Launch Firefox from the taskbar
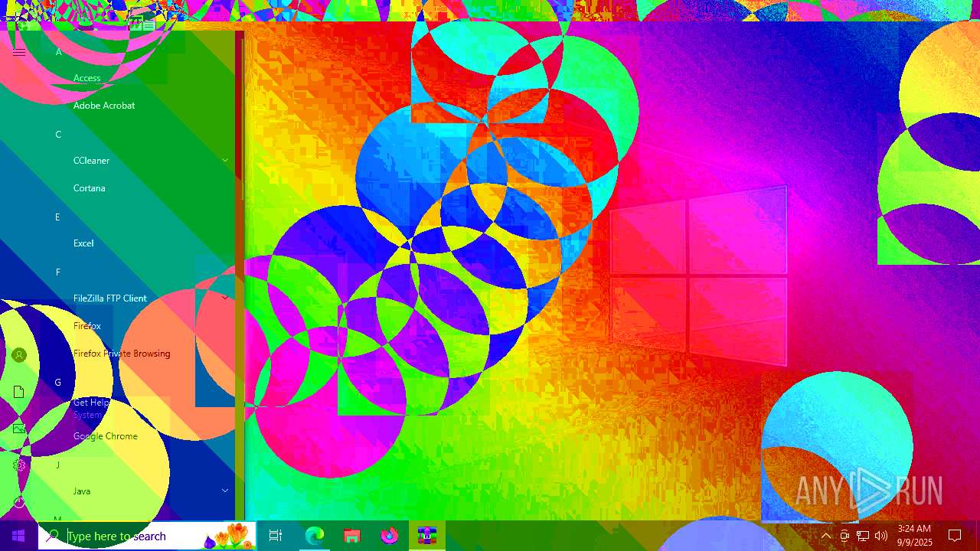 pos(389,536)
